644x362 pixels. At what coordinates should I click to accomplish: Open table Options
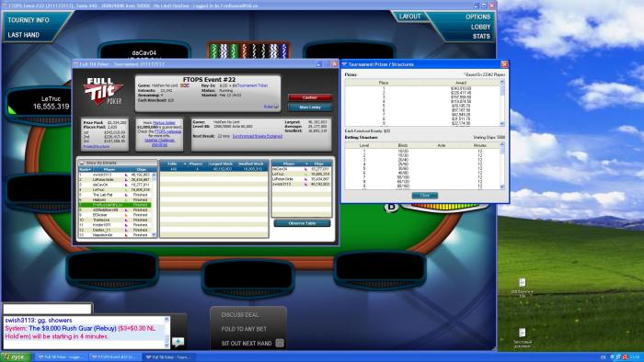pos(477,17)
